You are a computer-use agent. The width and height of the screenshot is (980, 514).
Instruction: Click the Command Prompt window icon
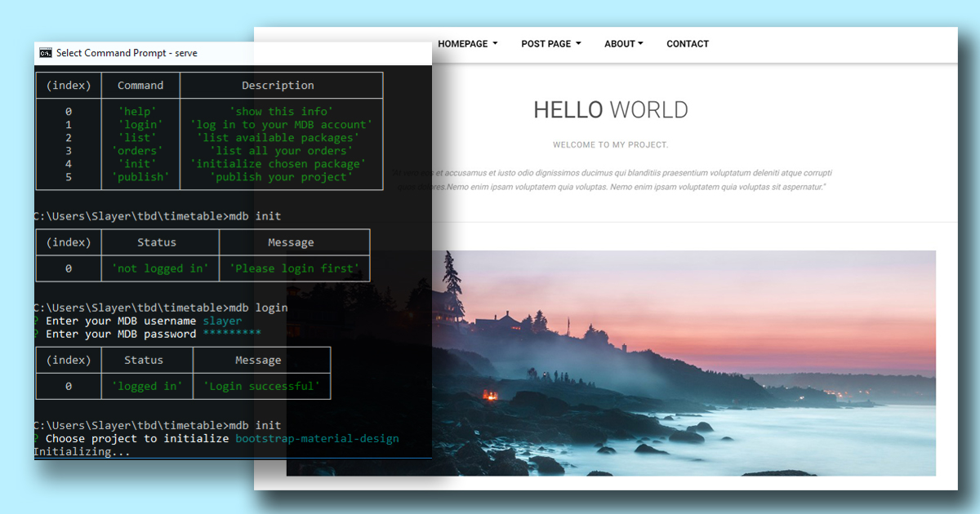point(46,53)
